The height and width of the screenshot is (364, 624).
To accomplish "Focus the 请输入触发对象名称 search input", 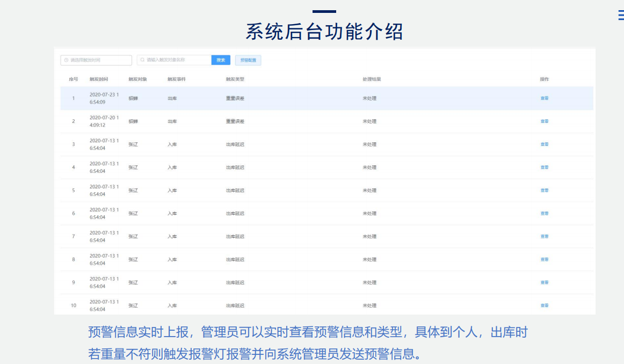I will [x=174, y=60].
